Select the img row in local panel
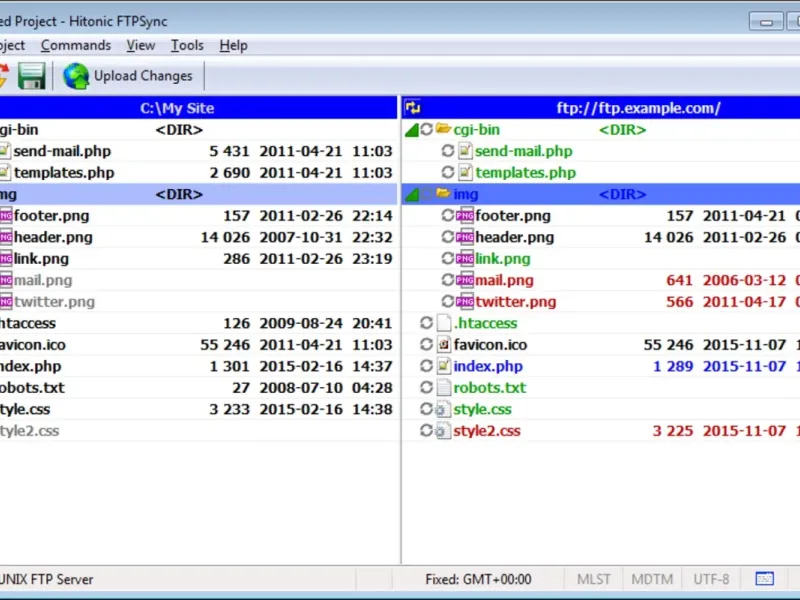800x600 pixels. [x=198, y=194]
